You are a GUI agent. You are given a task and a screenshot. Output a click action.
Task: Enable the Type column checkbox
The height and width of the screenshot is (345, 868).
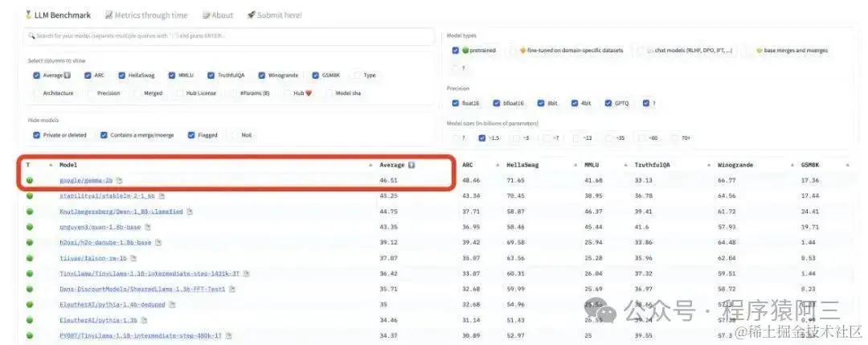click(x=357, y=76)
